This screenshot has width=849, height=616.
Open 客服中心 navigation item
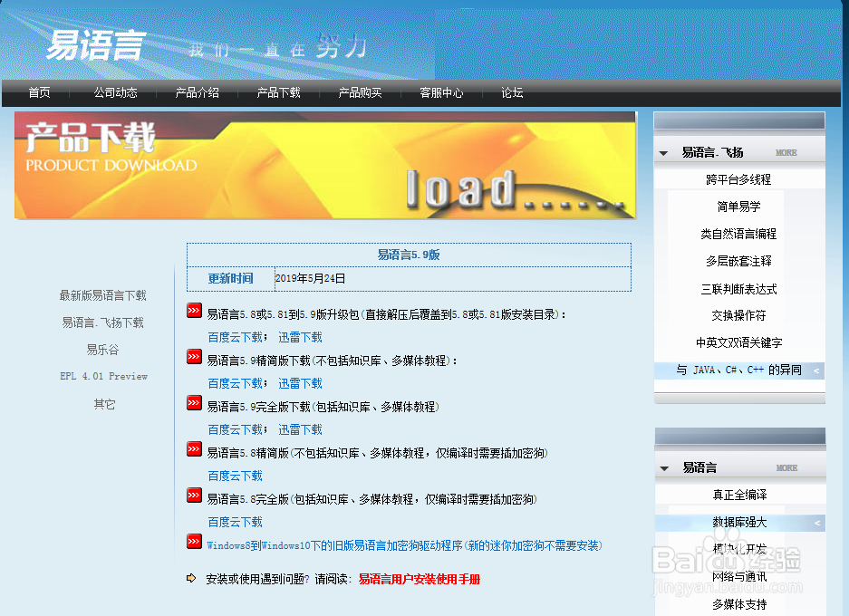pos(441,92)
